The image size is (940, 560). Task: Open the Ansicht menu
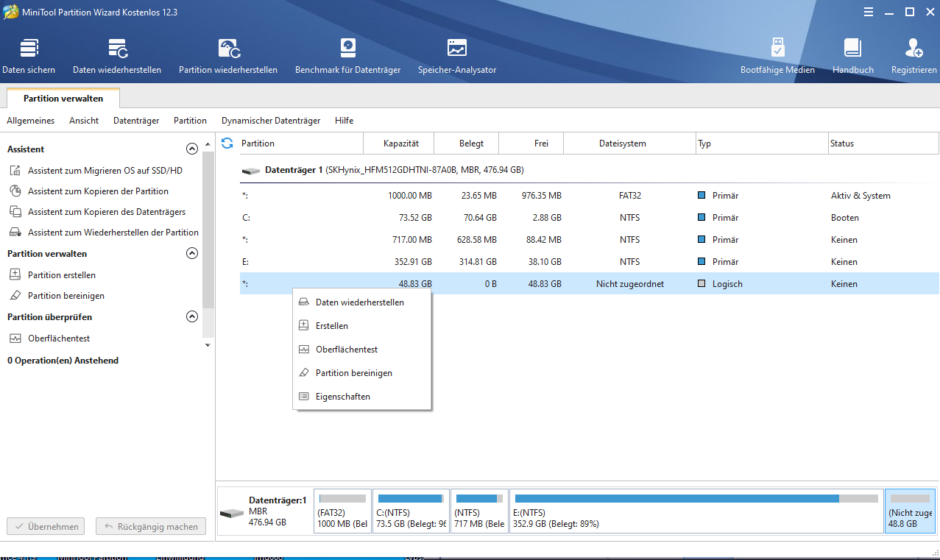tap(84, 121)
